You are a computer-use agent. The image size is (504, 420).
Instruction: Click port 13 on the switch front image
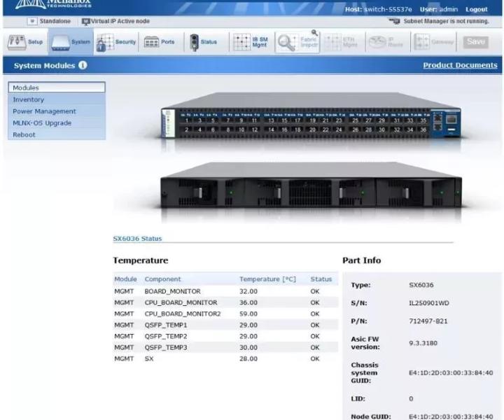271,120
